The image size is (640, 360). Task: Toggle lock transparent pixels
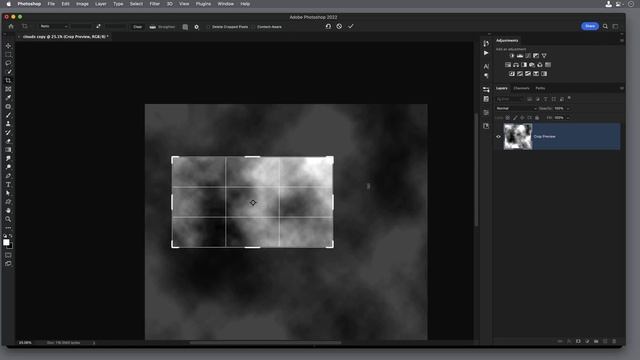(x=507, y=118)
